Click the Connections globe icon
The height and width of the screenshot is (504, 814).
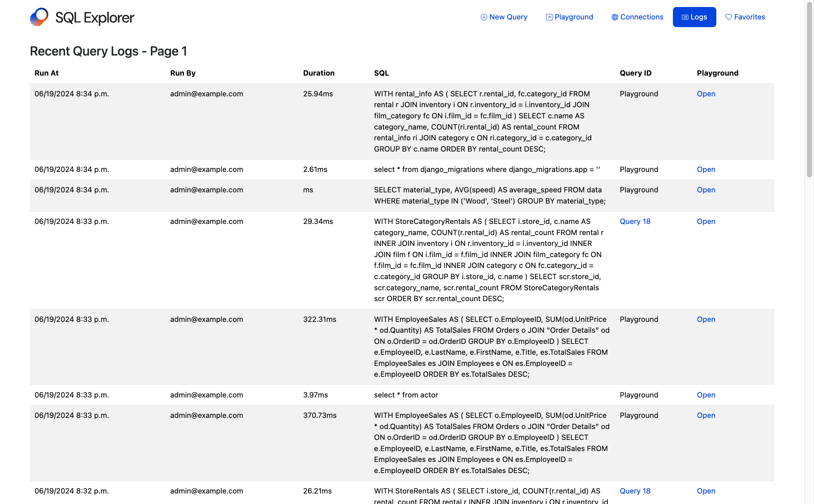pos(614,17)
